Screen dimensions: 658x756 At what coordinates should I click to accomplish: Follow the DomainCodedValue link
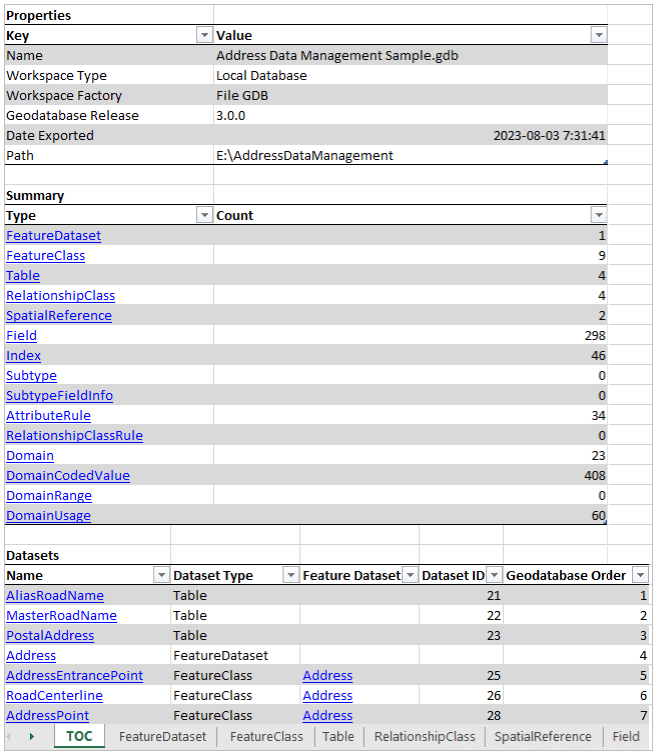pyautogui.click(x=68, y=475)
